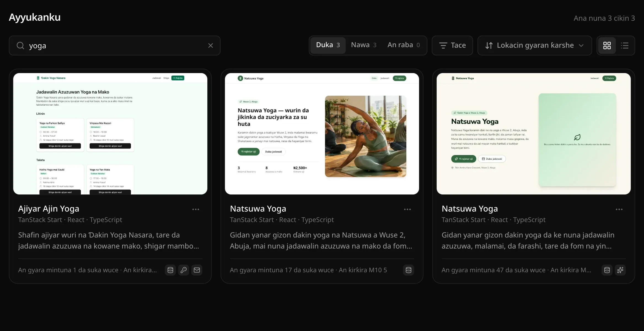The height and width of the screenshot is (331, 644).
Task: Open Natsuwa Yoga title above farashi description
Action: point(470,209)
